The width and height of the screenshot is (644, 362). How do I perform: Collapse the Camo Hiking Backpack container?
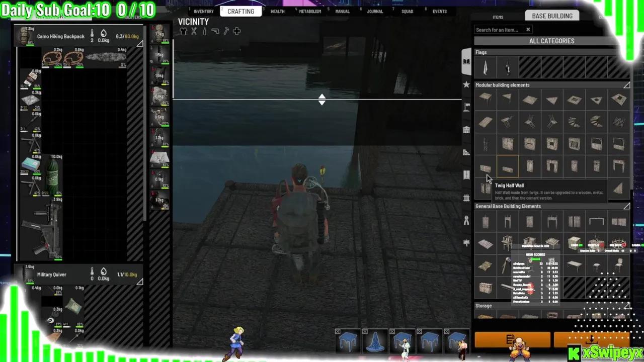139,44
